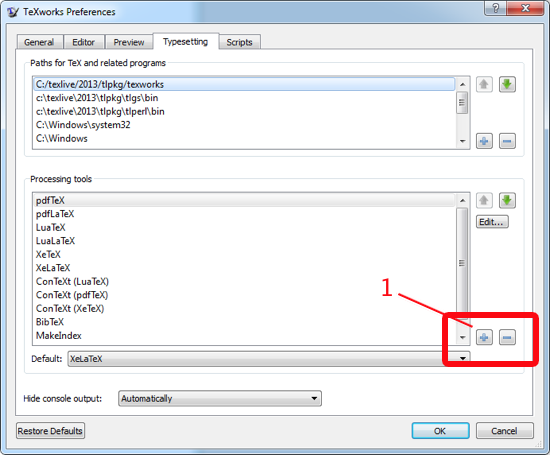Click Restore Defaults button
The image size is (550, 455).
[x=50, y=431]
